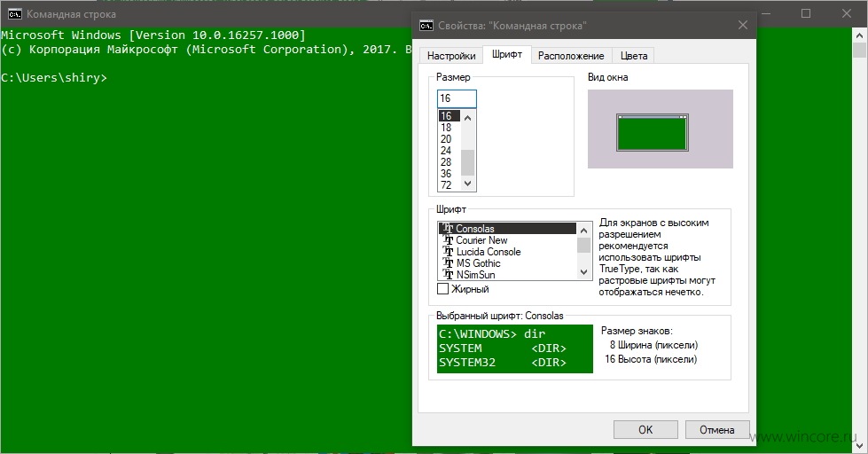The width and height of the screenshot is (868, 454).
Task: Select font size 20
Action: point(450,139)
